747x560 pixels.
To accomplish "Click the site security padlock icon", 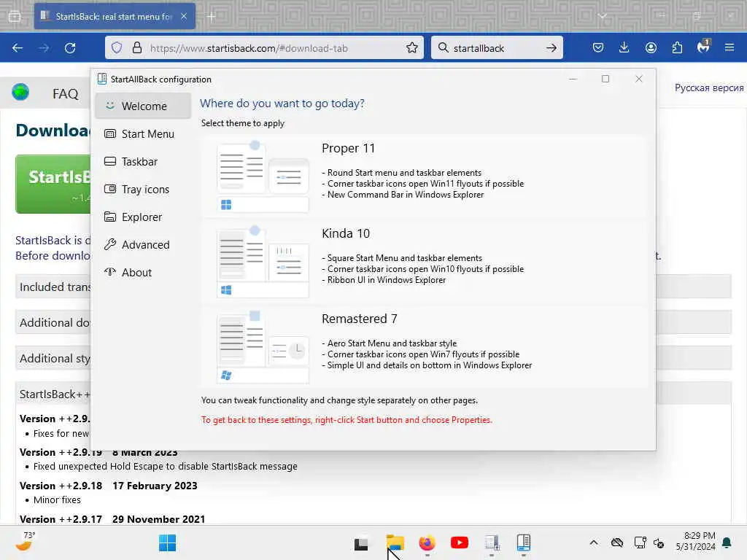I will [137, 47].
